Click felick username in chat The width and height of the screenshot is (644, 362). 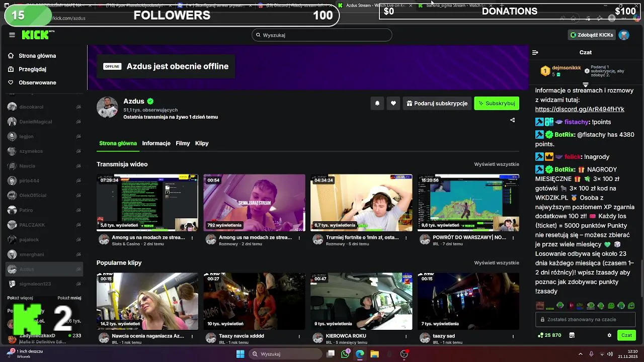tap(572, 157)
